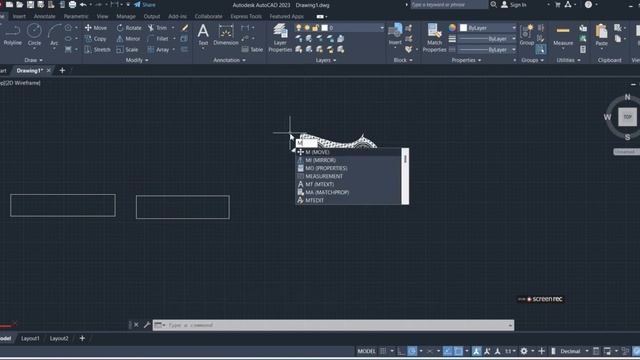Open the Parametric ribbon tab
Viewport: 640px width, 360px height.
pyautogui.click(x=76, y=16)
